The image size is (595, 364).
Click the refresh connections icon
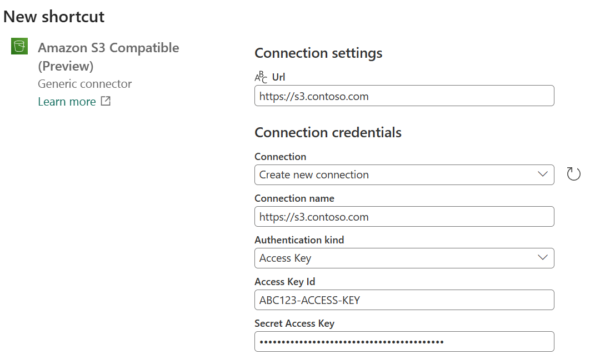573,174
